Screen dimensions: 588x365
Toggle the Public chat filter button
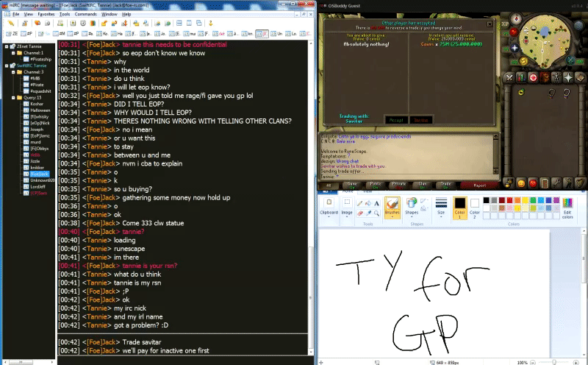click(x=376, y=185)
